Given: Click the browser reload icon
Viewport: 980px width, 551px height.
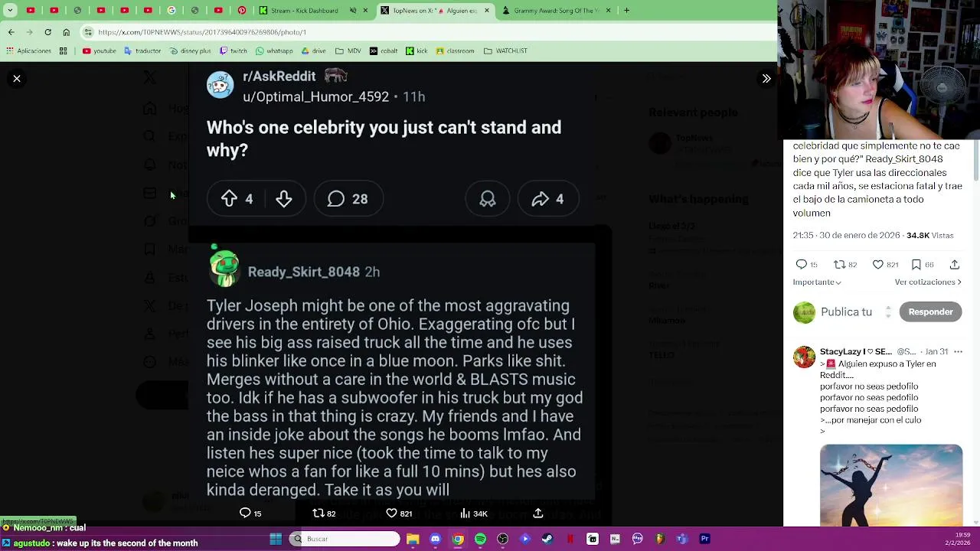Looking at the screenshot, I should point(47,32).
